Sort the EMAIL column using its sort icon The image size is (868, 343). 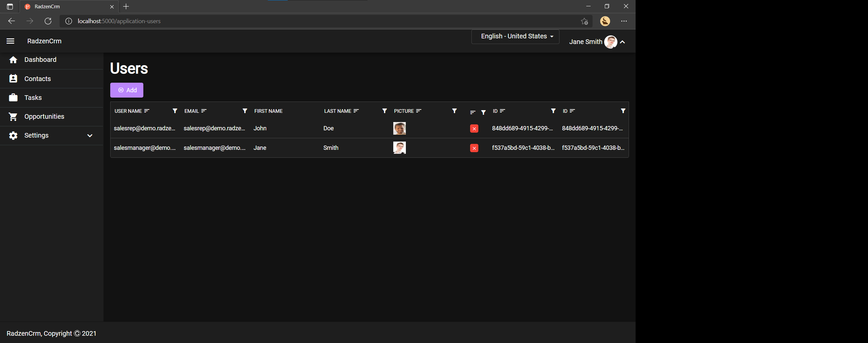[x=204, y=111]
